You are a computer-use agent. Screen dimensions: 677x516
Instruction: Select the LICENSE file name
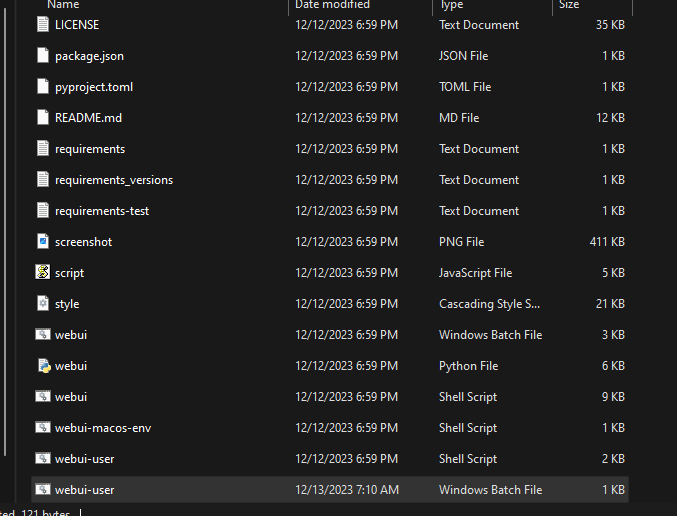coord(77,25)
